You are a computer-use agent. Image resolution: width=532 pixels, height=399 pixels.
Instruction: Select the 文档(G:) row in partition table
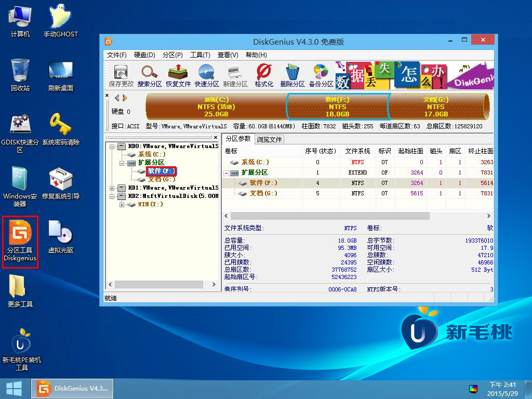click(x=358, y=193)
